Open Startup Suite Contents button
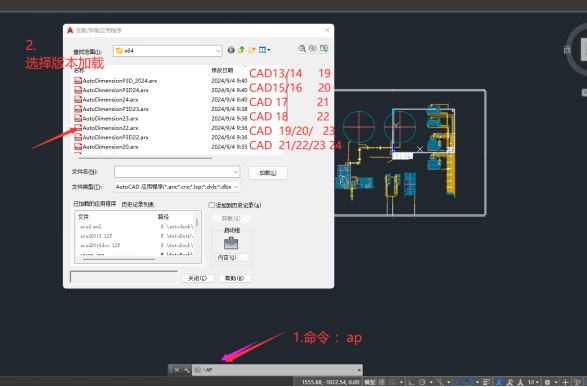 pos(231,258)
